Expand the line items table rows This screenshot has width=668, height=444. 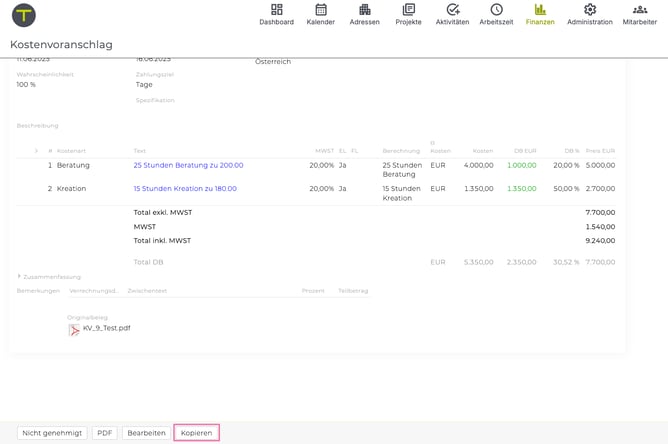pos(36,151)
